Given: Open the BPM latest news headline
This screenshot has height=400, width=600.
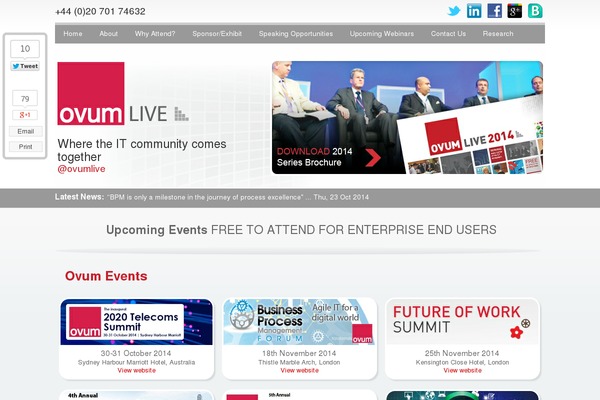Looking at the screenshot, I should pos(238,198).
